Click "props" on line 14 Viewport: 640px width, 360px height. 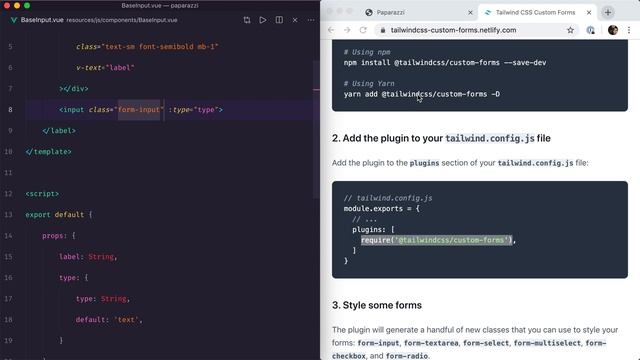tap(53, 236)
